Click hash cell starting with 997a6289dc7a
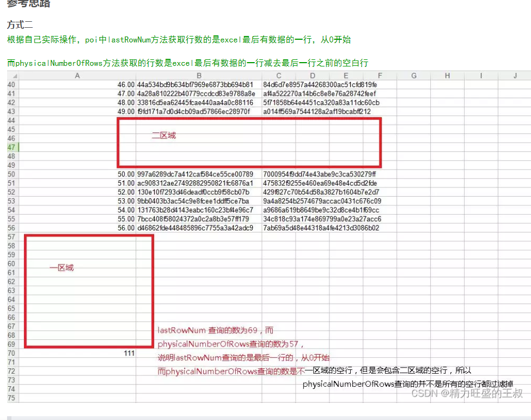This screenshot has height=420, width=531. point(199,174)
